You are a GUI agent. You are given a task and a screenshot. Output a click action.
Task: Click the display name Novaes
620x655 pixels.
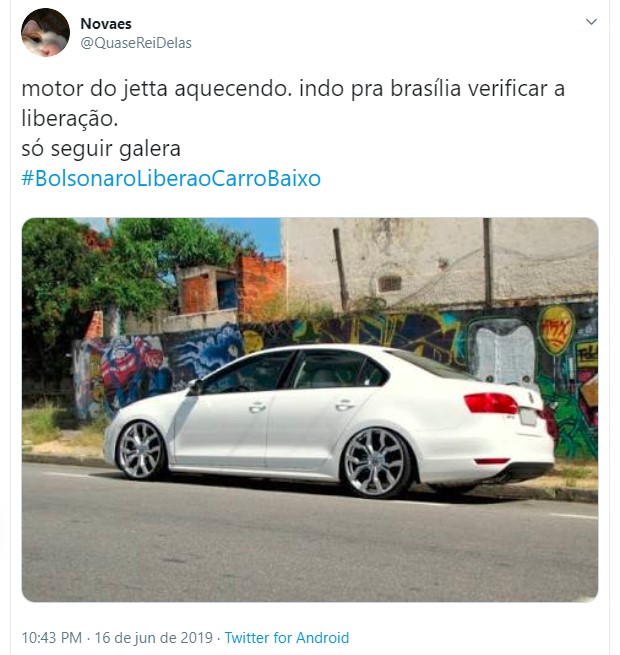pos(106,24)
